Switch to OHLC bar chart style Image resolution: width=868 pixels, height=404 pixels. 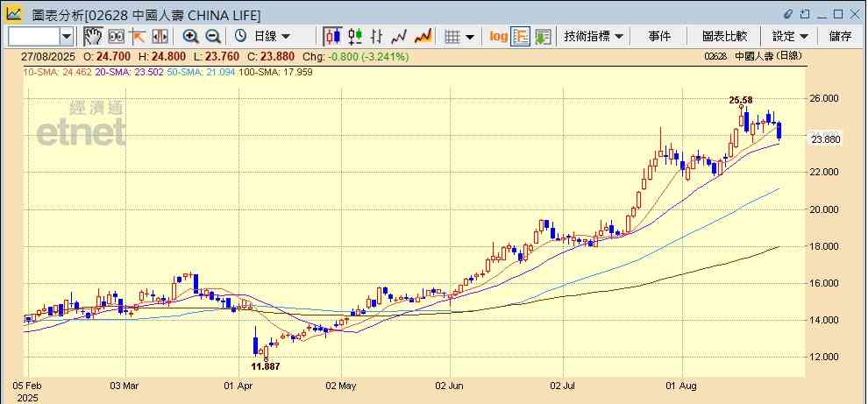tap(377, 37)
